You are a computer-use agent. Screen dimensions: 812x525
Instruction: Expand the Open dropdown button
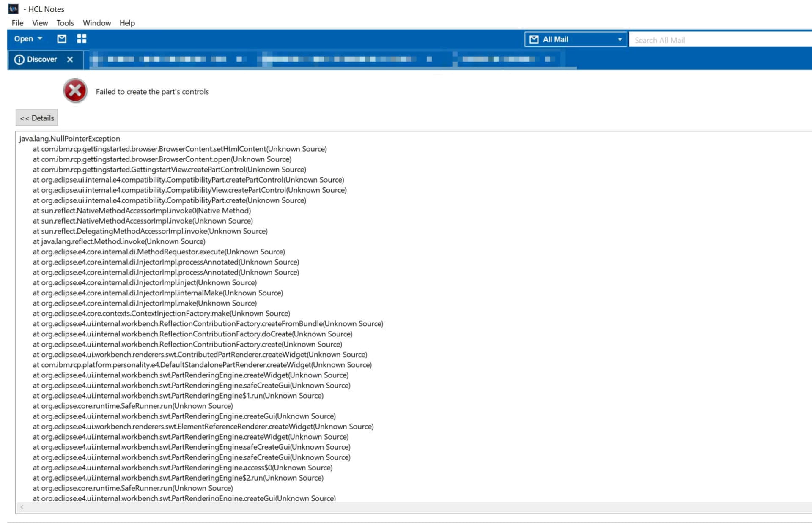28,39
